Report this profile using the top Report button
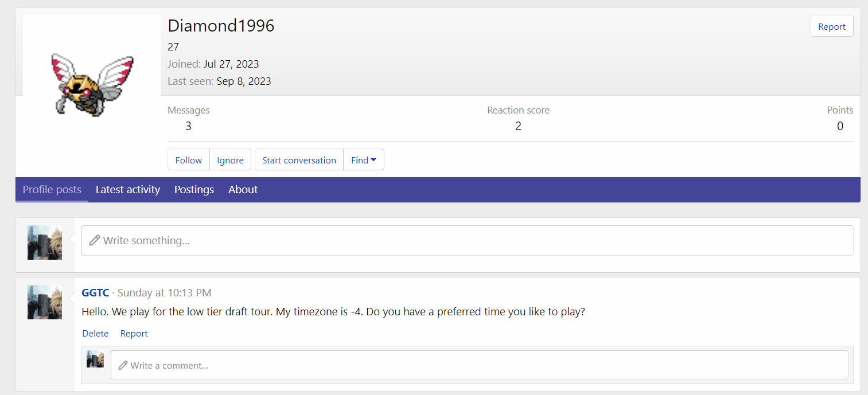The width and height of the screenshot is (868, 395). [x=831, y=27]
